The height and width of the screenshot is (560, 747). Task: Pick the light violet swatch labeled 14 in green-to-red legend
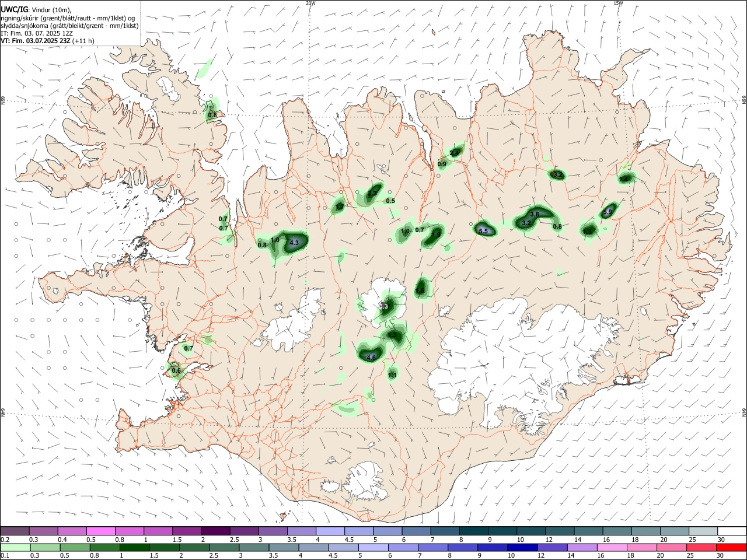pos(581,547)
